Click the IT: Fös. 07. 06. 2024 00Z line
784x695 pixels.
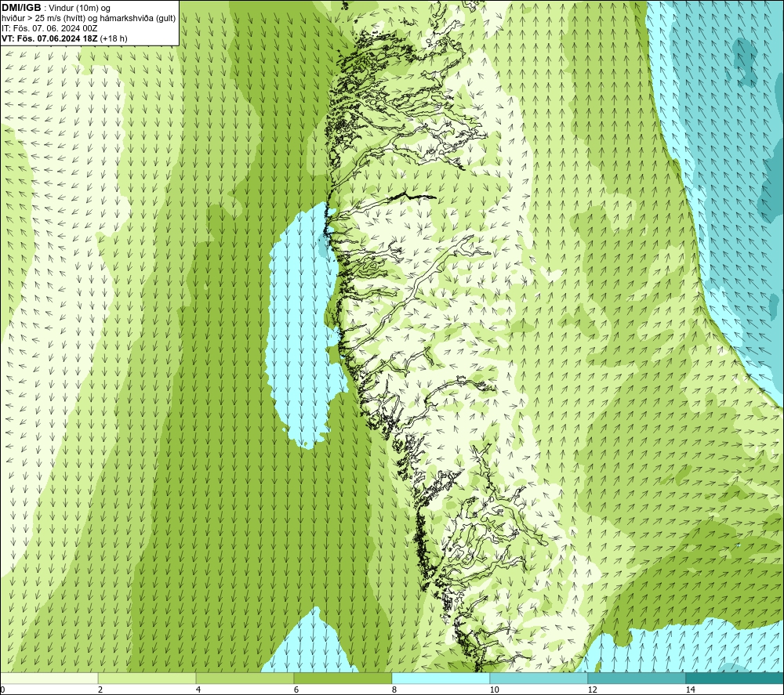[49, 28]
